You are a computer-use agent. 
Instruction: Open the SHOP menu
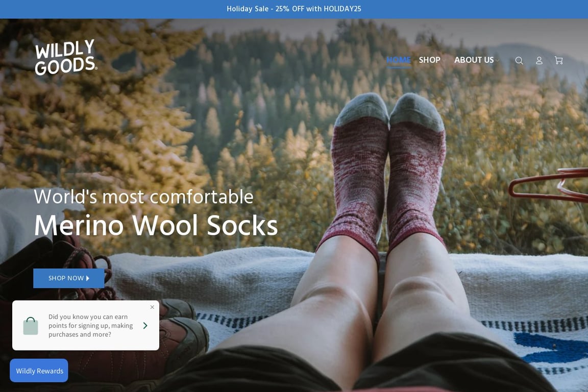[x=429, y=60]
